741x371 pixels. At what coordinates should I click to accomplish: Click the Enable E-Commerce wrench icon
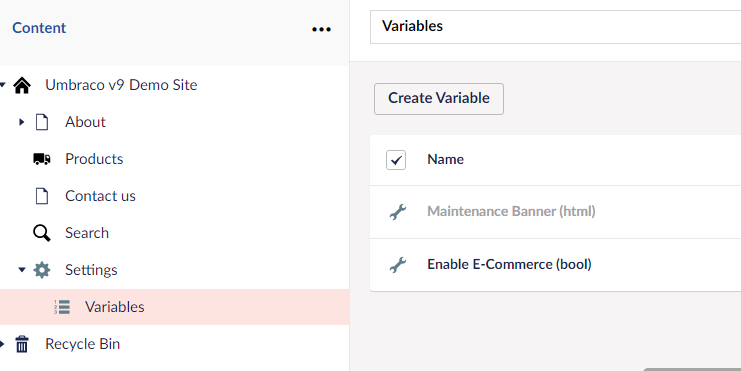397,265
